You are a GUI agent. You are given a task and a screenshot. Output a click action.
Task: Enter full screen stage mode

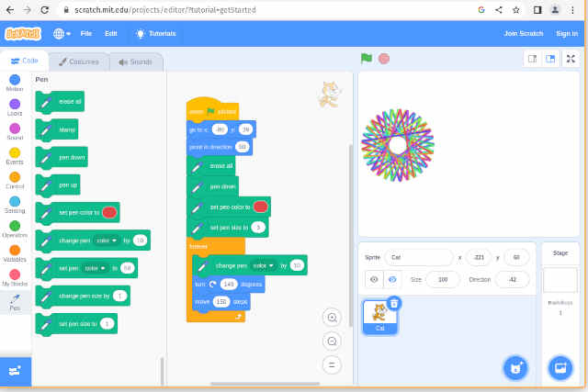point(571,59)
